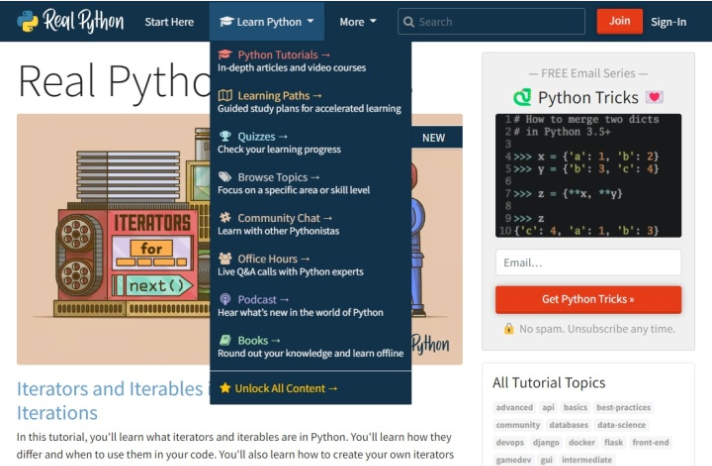Viewport: 712px width, 466px height.
Task: Collapse the Learn Python dropdown menu
Action: 267,21
